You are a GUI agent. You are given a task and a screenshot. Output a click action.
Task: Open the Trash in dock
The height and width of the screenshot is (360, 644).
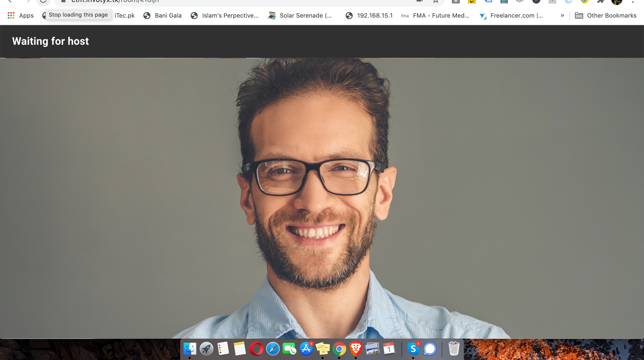point(454,349)
